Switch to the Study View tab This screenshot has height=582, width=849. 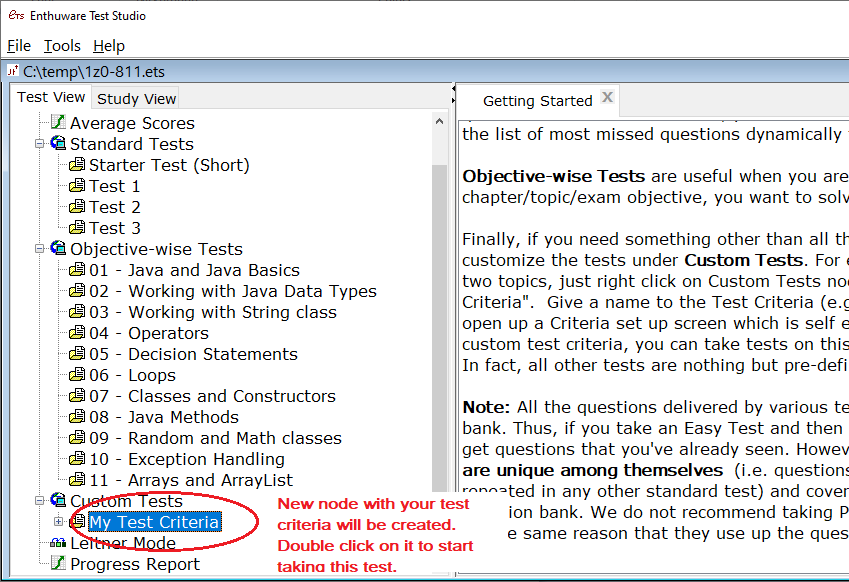pyautogui.click(x=136, y=98)
